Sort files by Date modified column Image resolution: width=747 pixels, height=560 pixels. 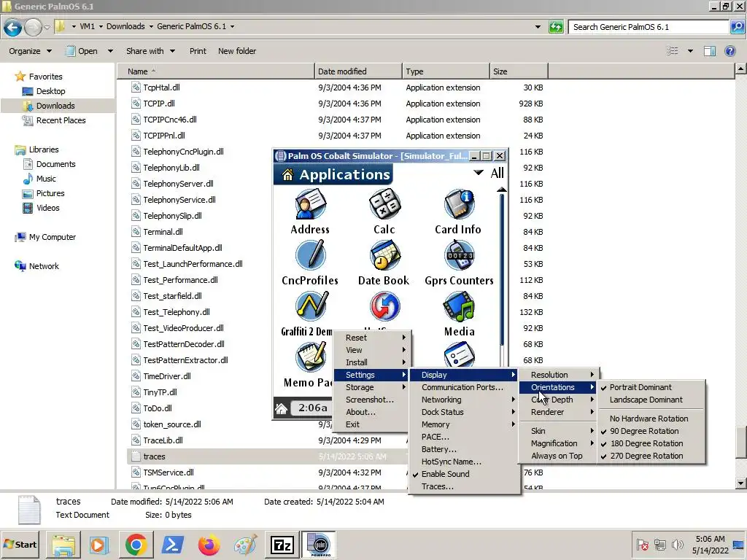click(358, 71)
